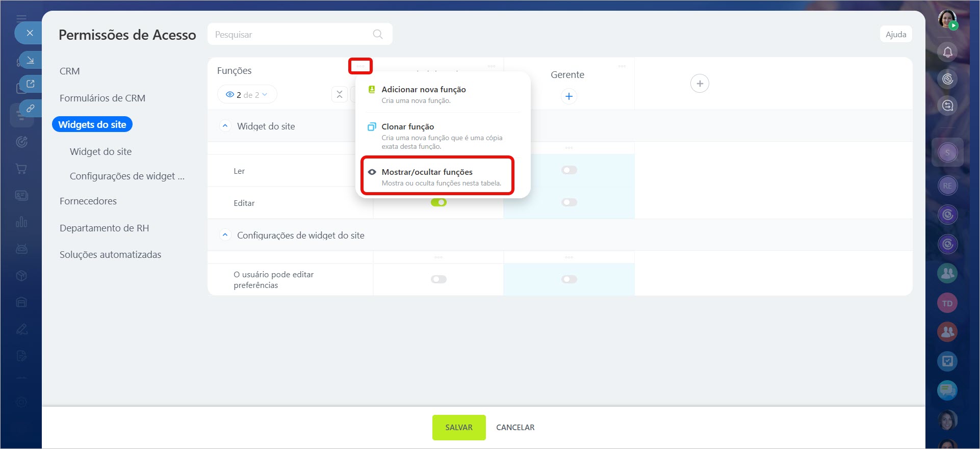The height and width of the screenshot is (449, 980).
Task: Click the search magnifier icon
Action: [377, 34]
